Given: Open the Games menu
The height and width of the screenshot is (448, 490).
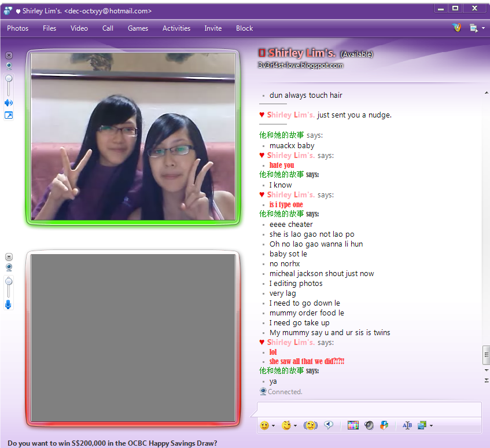Looking at the screenshot, I should coord(138,28).
